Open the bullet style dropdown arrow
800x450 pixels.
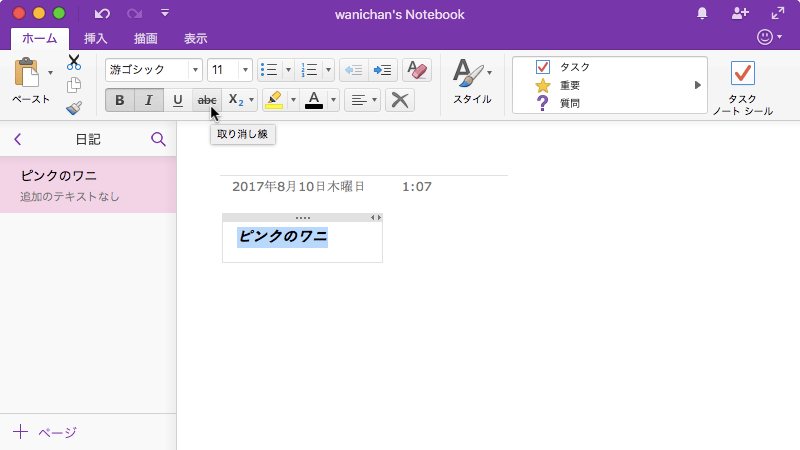click(288, 70)
